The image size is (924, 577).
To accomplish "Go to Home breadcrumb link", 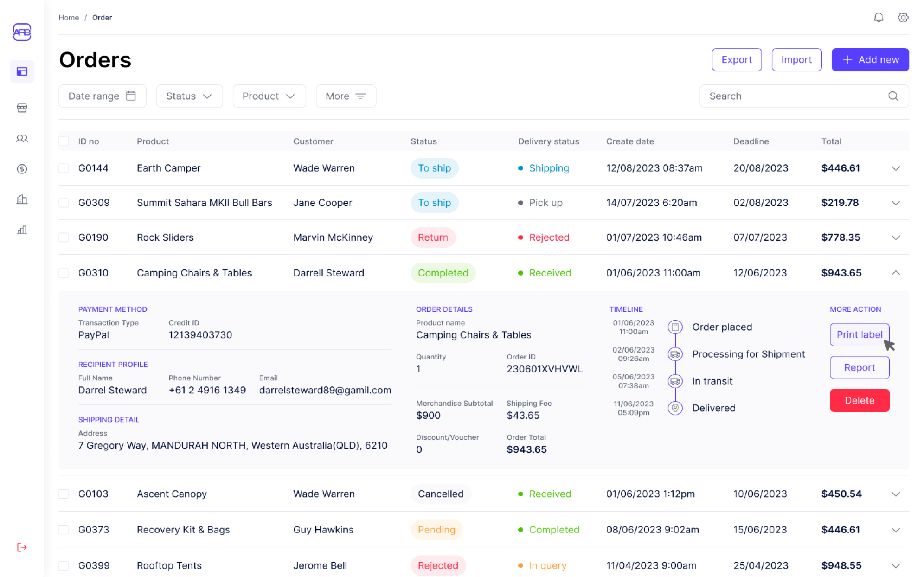I will pyautogui.click(x=69, y=18).
